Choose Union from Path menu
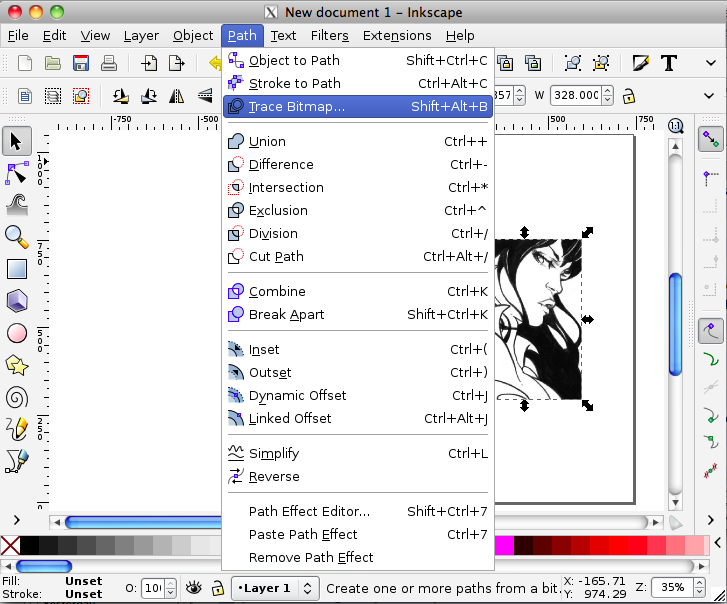This screenshot has height=604, width=727. 357,141
